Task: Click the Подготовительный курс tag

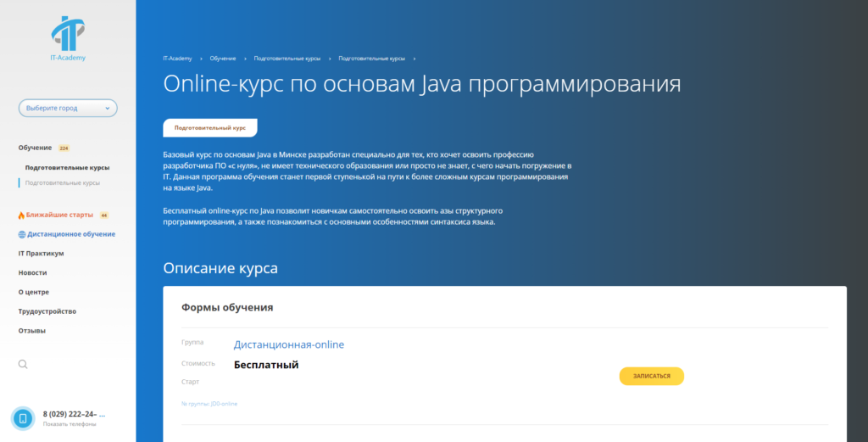Action: pyautogui.click(x=209, y=128)
